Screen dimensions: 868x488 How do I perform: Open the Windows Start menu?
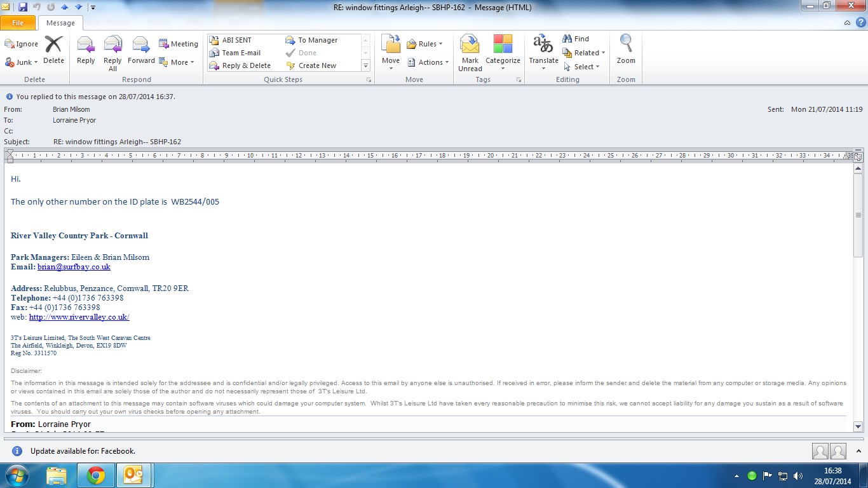coord(16,475)
